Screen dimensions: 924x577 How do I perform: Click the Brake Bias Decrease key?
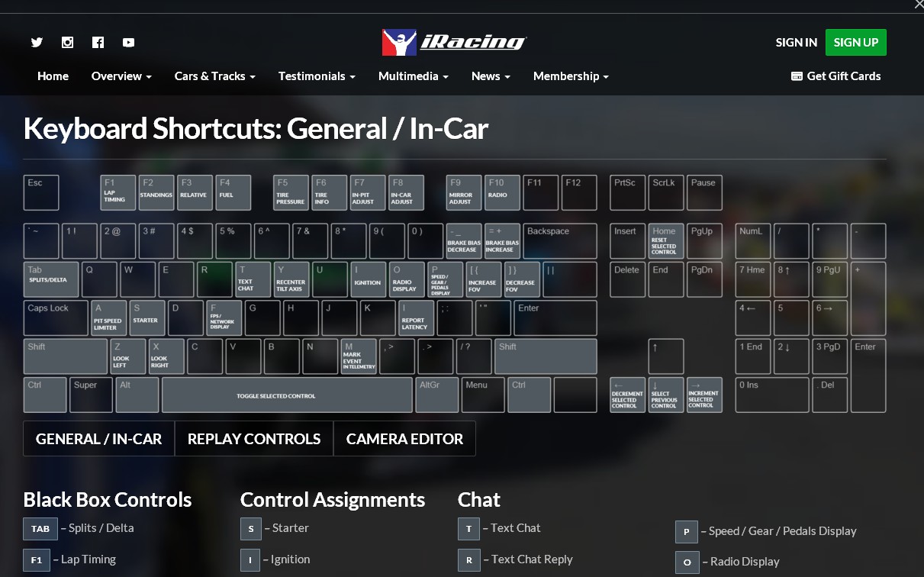coord(464,241)
